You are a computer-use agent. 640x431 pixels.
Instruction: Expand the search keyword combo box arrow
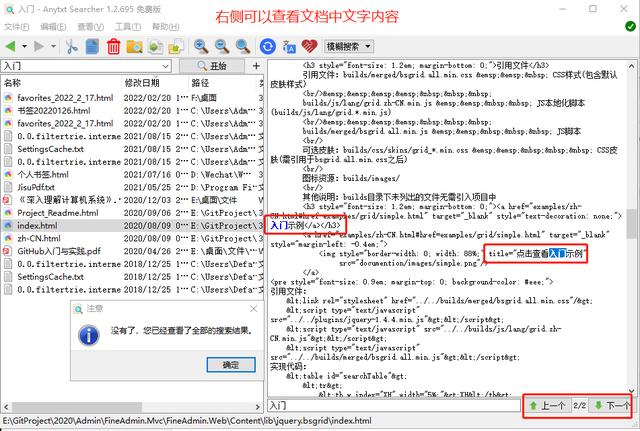click(165, 66)
